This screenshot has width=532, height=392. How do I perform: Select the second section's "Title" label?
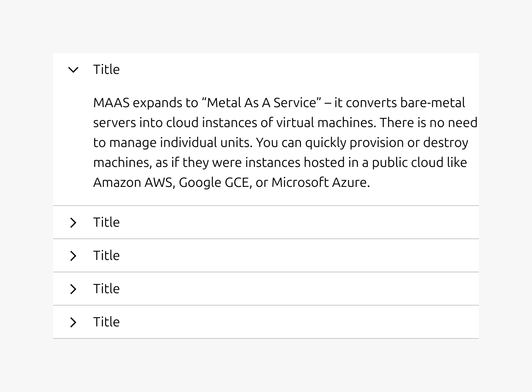(x=106, y=222)
